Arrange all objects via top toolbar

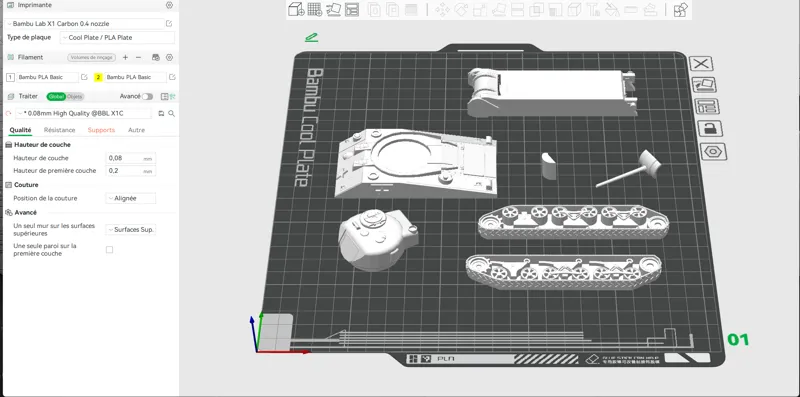pos(352,9)
